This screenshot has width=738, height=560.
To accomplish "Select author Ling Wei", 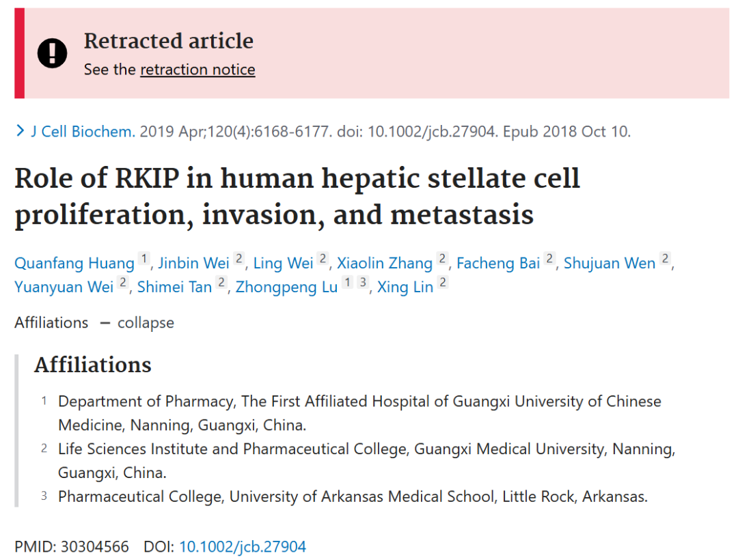I will [283, 263].
